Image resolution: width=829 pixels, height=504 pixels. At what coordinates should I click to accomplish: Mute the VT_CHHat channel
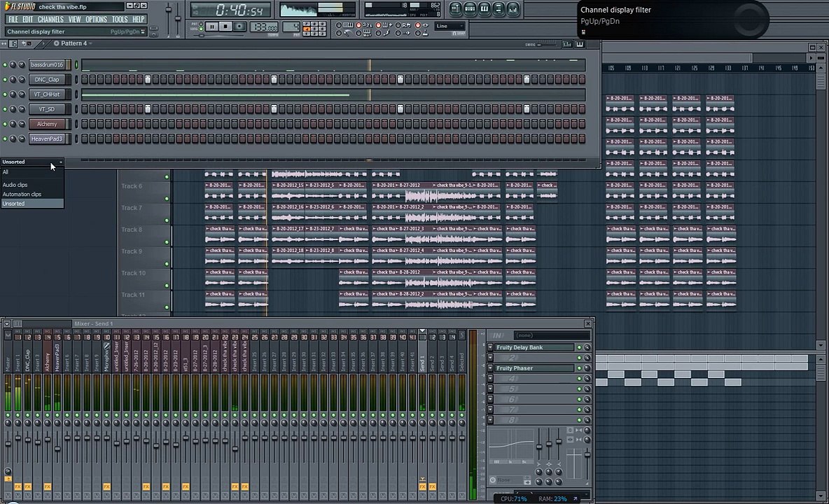point(5,94)
